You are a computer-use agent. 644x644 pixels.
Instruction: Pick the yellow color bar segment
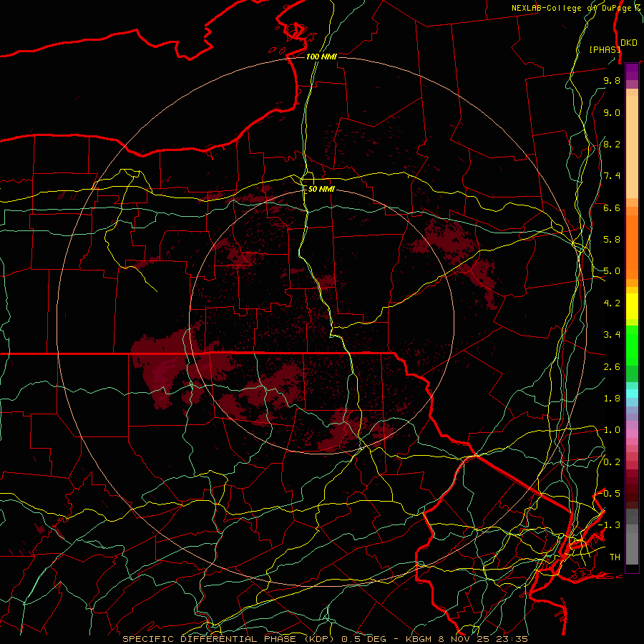point(632,306)
